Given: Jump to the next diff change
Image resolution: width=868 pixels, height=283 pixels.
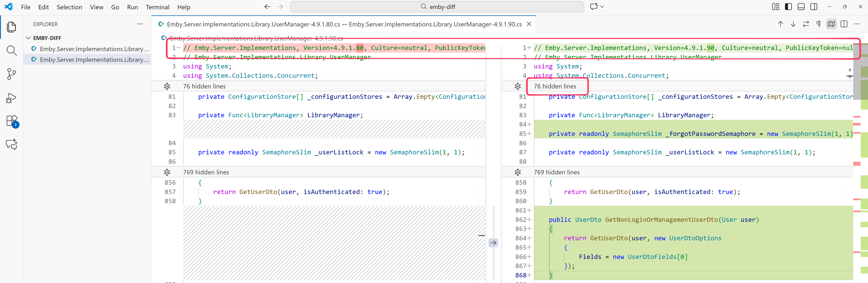Looking at the screenshot, I should tap(793, 24).
